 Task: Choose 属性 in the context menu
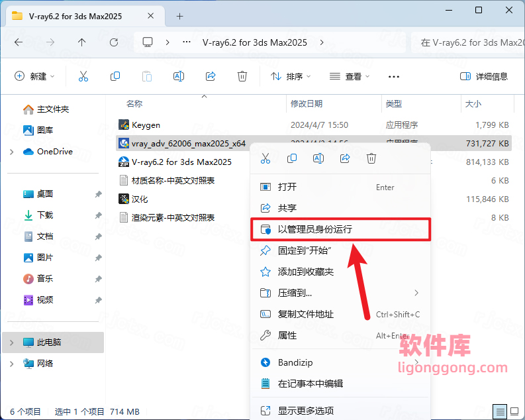[x=340, y=335]
